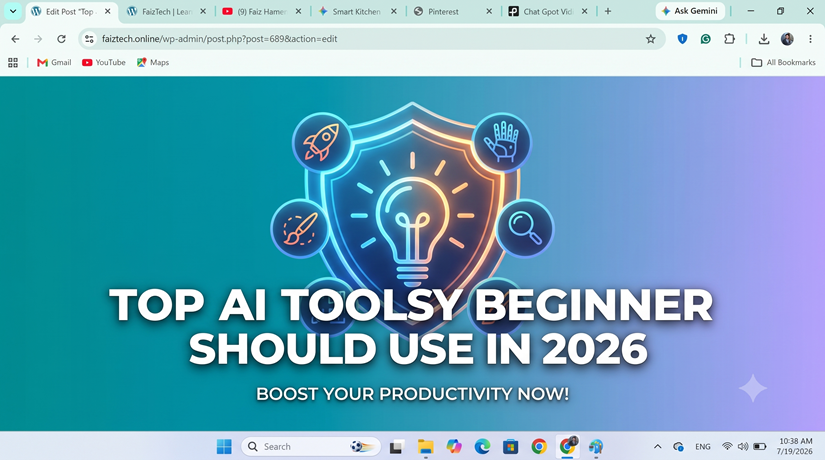The image size is (825, 460).
Task: Bookmark this page with the star icon
Action: [651, 39]
